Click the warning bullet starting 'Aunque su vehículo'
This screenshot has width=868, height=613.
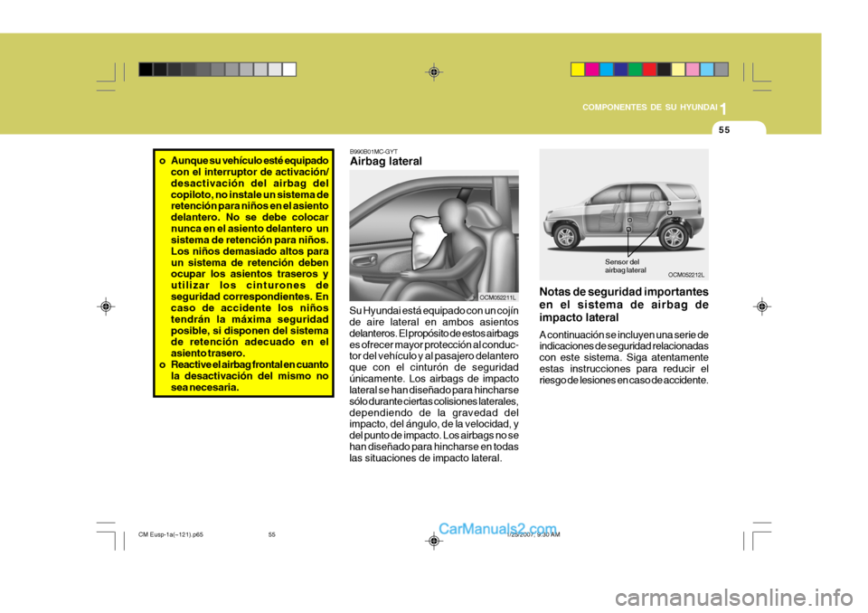[244, 257]
